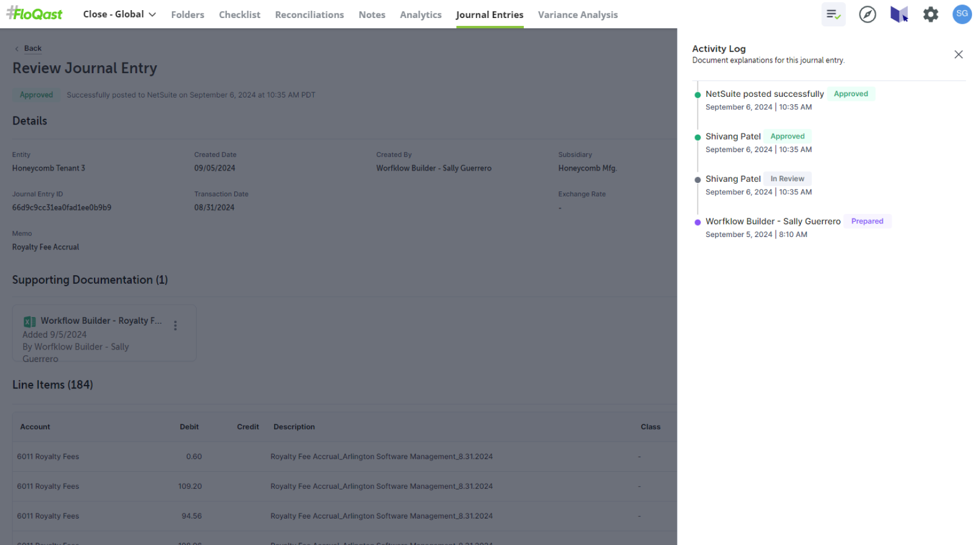This screenshot has width=980, height=545.
Task: Select the 109.20 debit cell
Action: [x=190, y=486]
